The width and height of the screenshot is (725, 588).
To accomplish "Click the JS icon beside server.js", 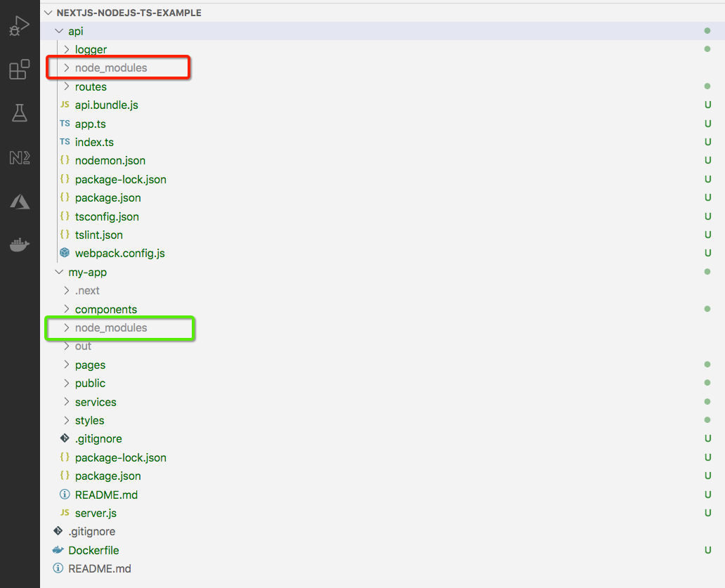I will pyautogui.click(x=65, y=513).
